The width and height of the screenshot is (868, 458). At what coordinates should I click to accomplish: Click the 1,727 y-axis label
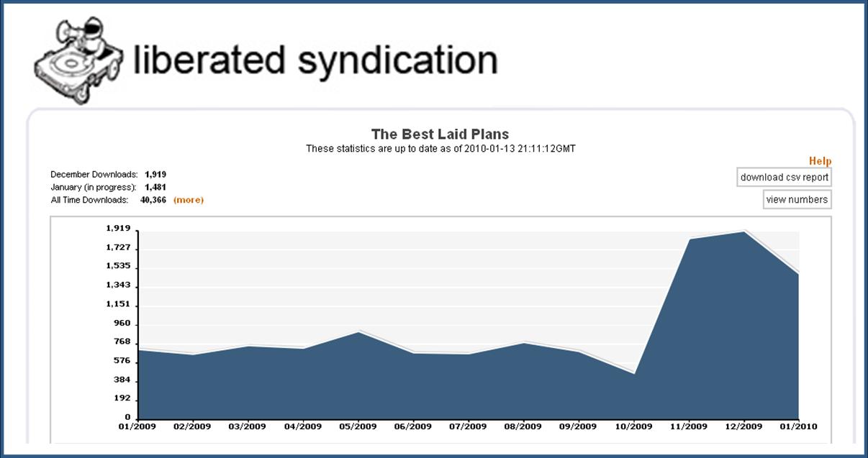coord(119,247)
